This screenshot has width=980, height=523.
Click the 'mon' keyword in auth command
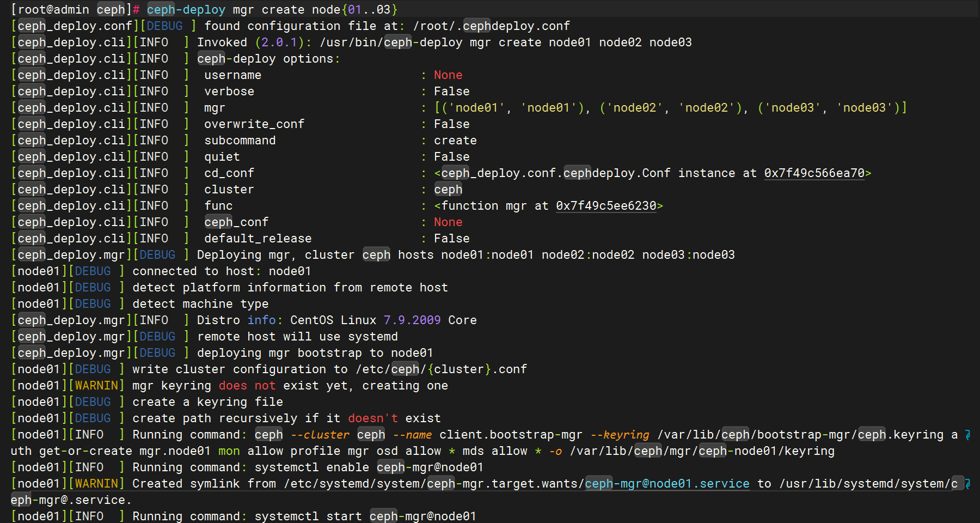[x=229, y=451]
